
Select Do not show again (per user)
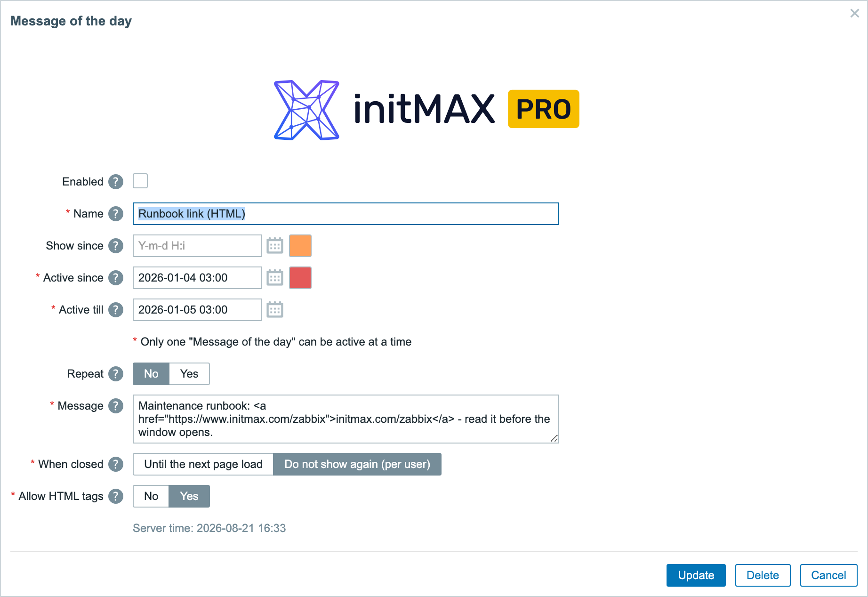(357, 464)
